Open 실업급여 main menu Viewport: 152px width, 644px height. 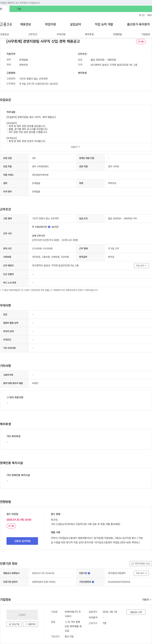pyautogui.click(x=75, y=24)
